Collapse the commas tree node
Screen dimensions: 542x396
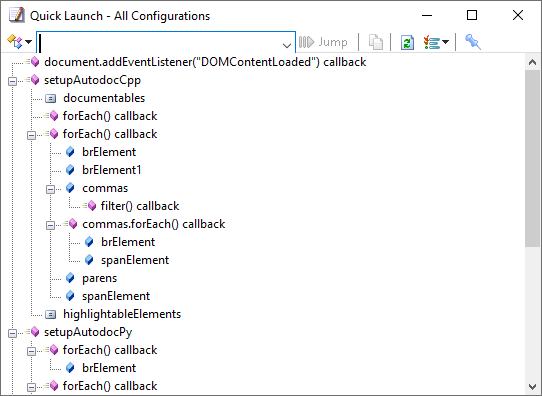(50, 189)
